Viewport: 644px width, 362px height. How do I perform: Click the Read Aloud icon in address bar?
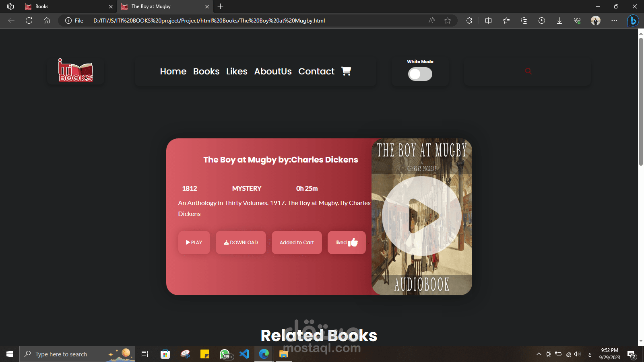pos(431,21)
